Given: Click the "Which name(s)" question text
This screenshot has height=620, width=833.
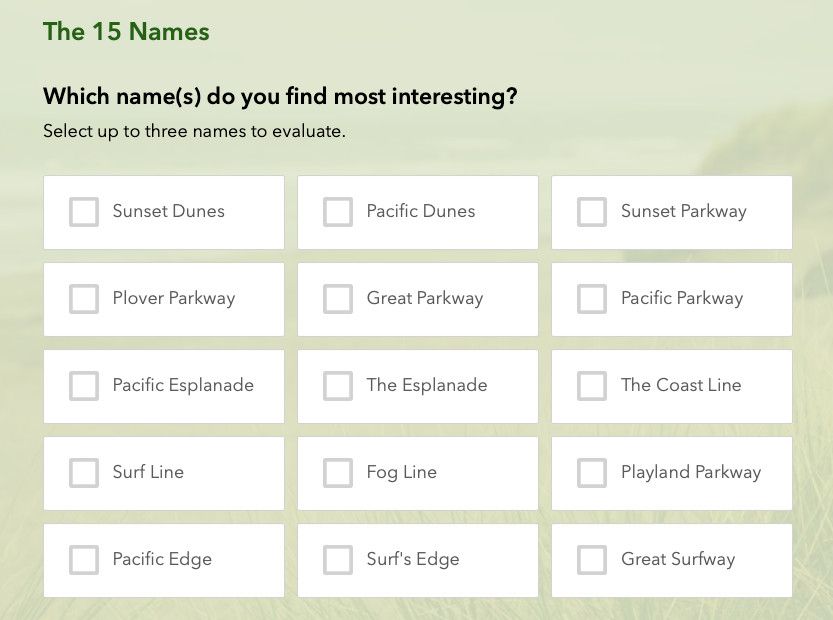Looking at the screenshot, I should pos(280,97).
